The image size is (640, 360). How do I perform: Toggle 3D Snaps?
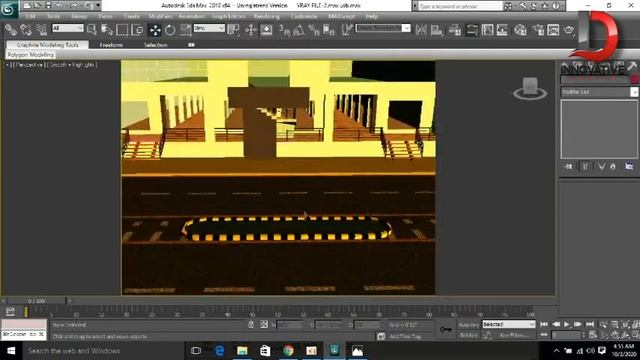coord(284,30)
